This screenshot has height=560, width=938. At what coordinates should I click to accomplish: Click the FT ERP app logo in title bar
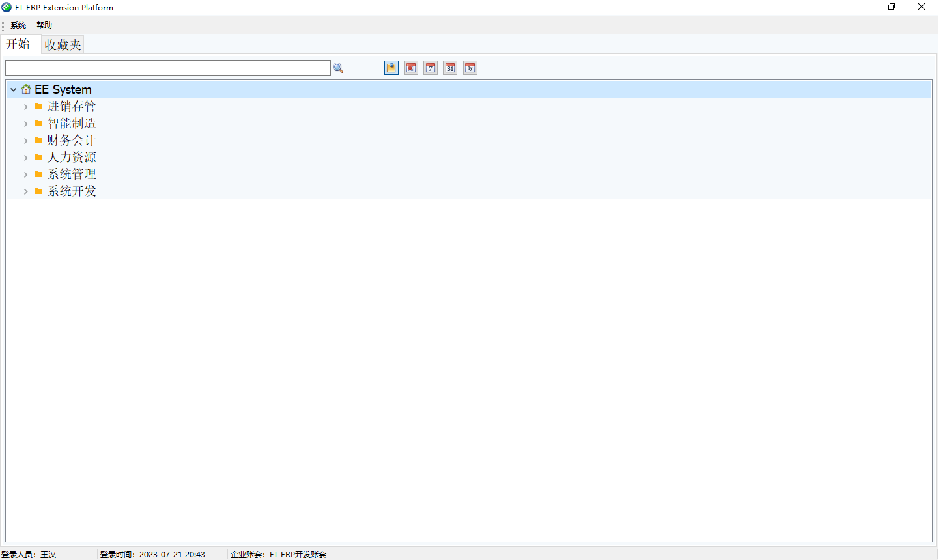pos(7,7)
